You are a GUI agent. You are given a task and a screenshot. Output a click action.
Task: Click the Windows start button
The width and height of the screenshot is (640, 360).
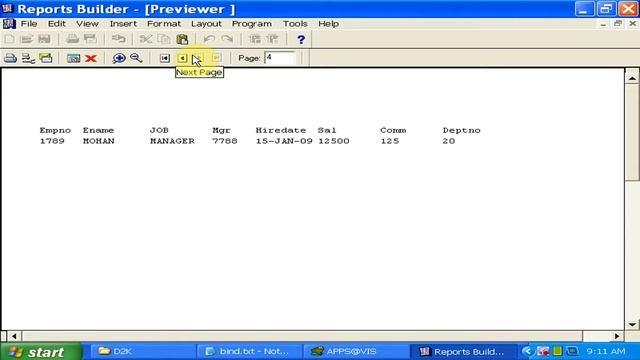click(41, 351)
